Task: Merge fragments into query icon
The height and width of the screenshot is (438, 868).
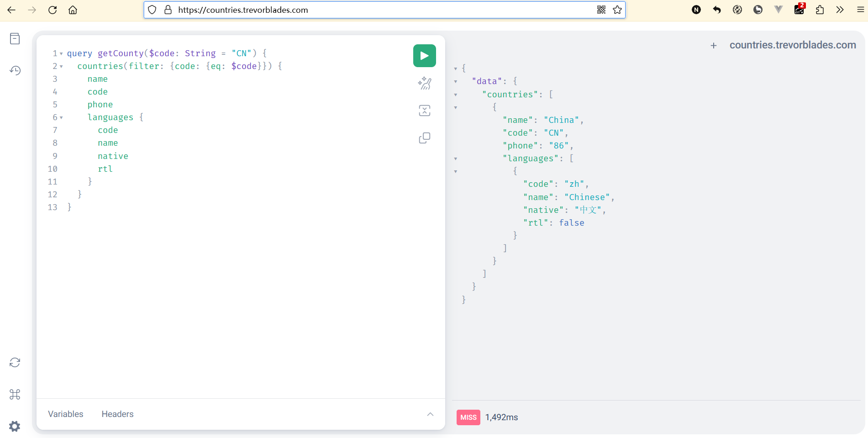Action: click(424, 111)
